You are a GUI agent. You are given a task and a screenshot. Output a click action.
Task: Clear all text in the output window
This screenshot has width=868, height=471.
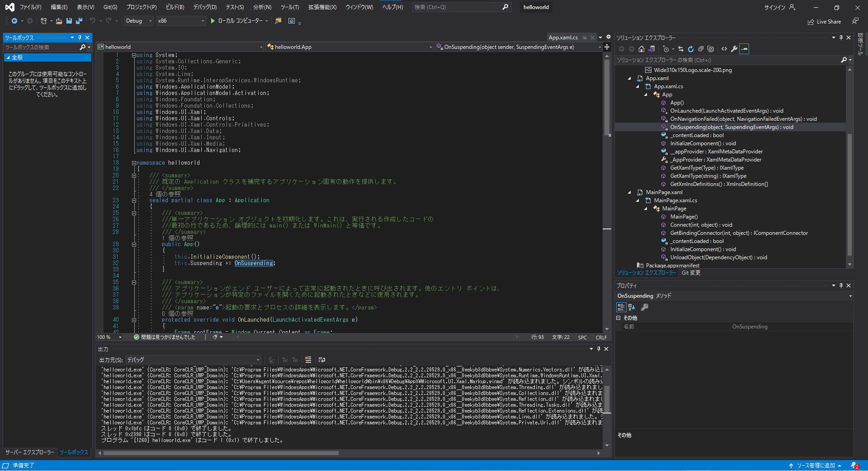coord(308,360)
